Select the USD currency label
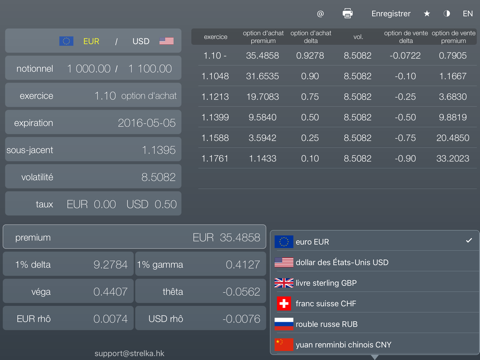 [141, 41]
